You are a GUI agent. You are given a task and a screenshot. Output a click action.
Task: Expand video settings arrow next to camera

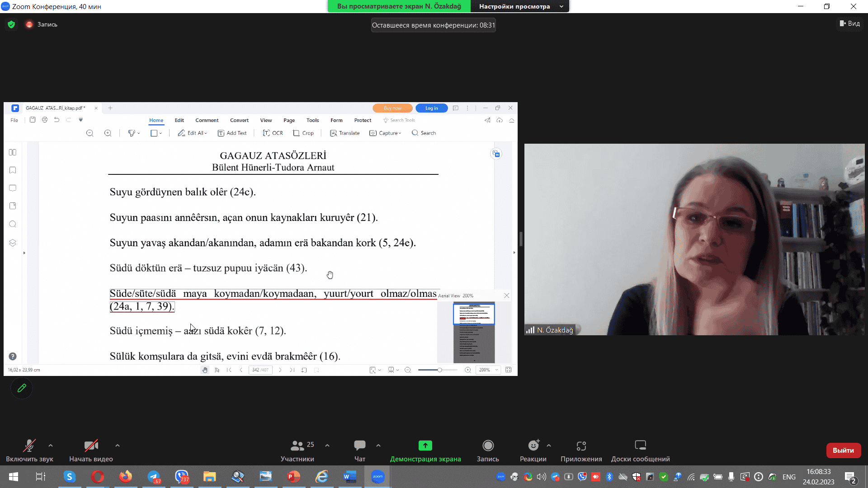118,446
